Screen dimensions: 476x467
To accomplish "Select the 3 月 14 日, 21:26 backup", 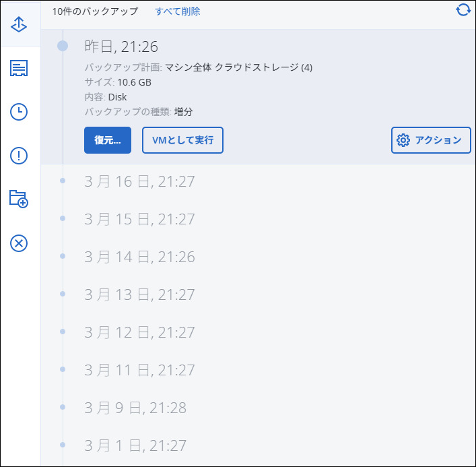I will [139, 257].
